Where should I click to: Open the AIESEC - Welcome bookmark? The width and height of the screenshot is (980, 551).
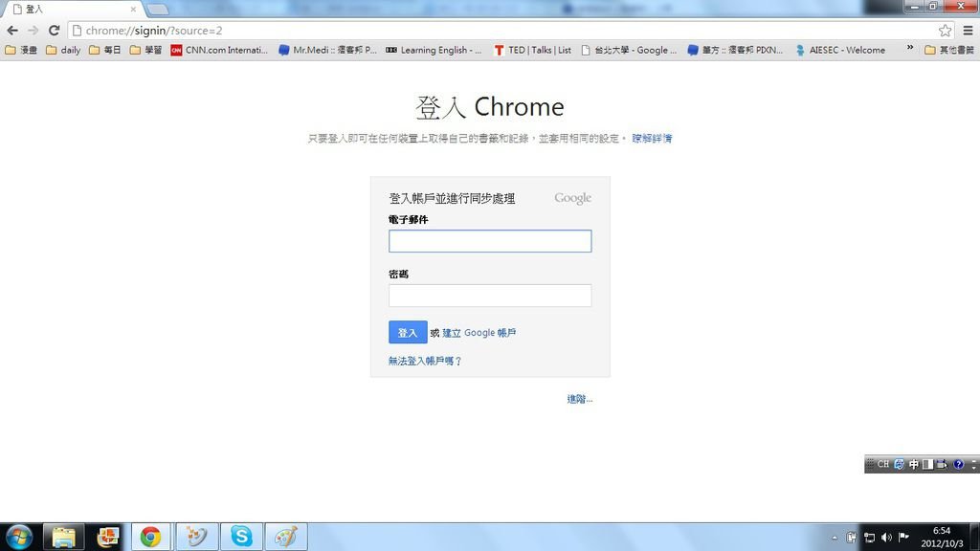pos(840,50)
